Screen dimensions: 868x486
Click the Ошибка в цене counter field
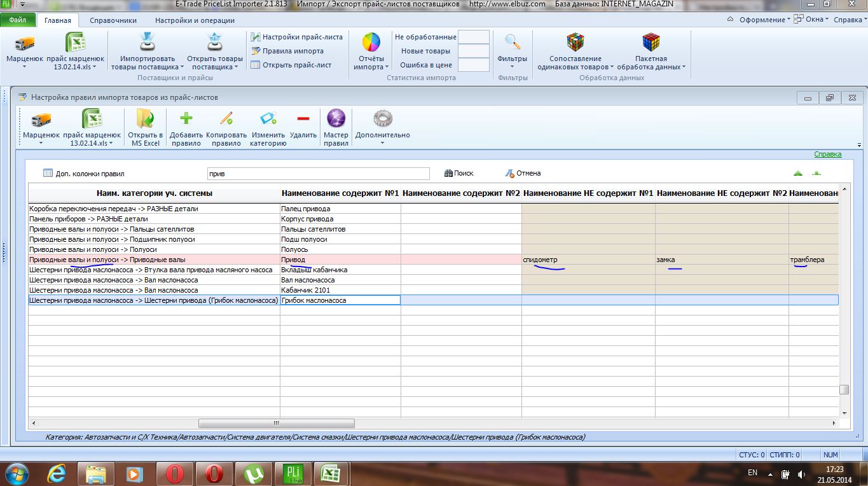coord(474,65)
